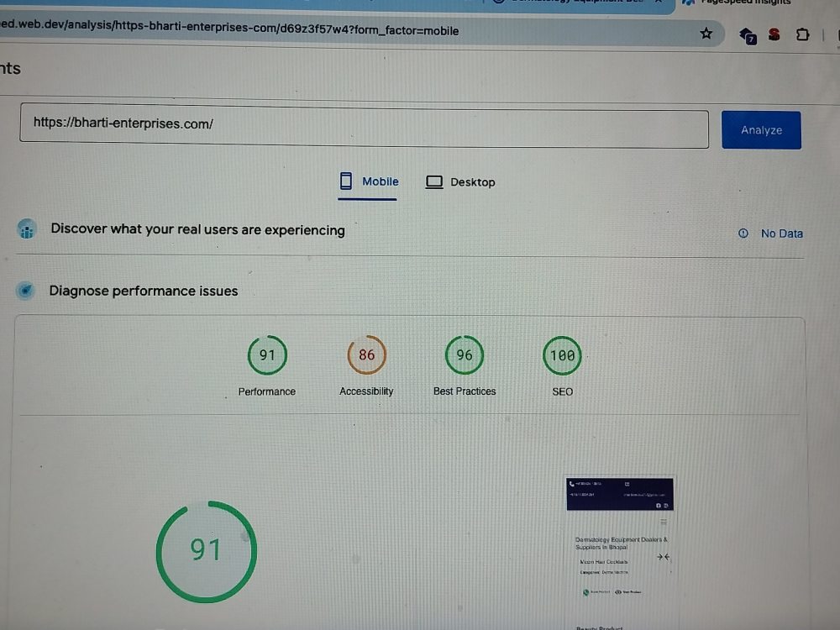Open the red S extension icon
The height and width of the screenshot is (630, 840).
[774, 34]
